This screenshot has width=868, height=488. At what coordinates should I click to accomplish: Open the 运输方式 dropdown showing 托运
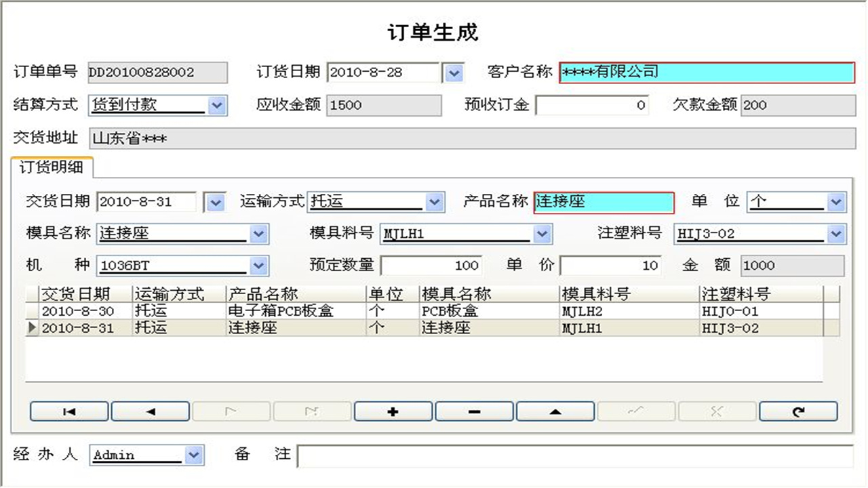(434, 201)
